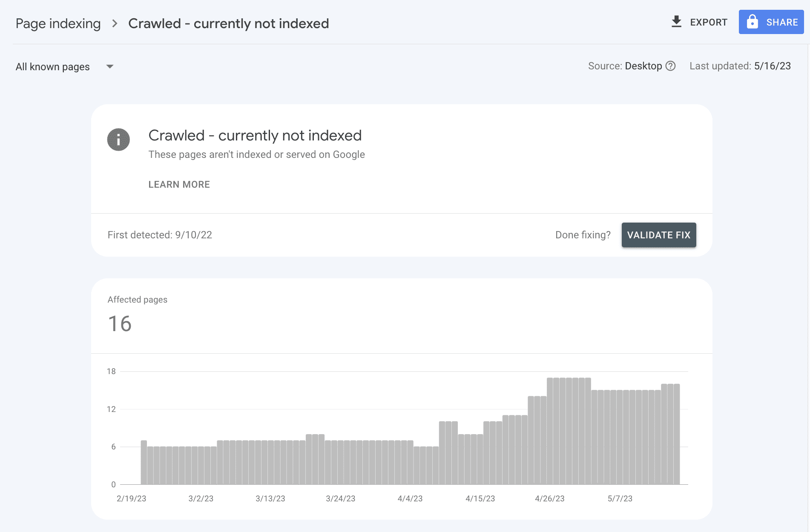This screenshot has height=532, width=810.
Task: Click EXPORT to export the data
Action: [x=708, y=22]
